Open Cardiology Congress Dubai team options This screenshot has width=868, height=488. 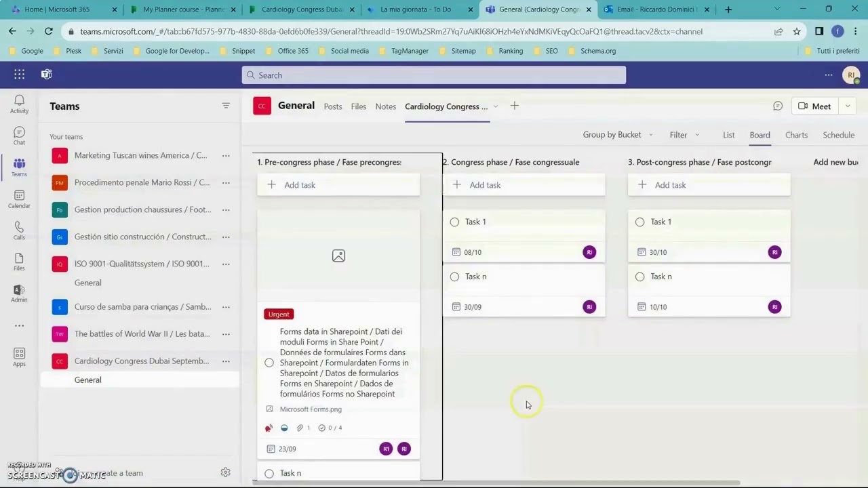pos(226,361)
